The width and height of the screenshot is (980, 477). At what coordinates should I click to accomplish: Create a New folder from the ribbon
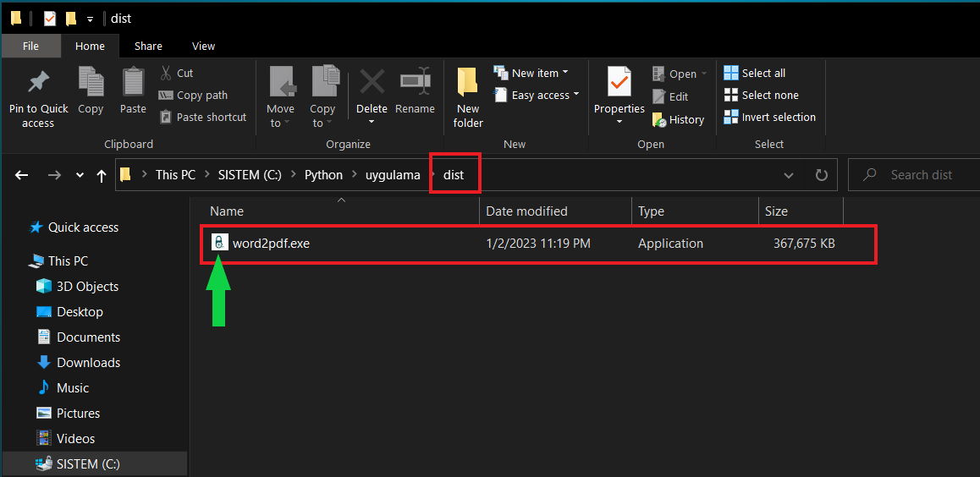[467, 83]
